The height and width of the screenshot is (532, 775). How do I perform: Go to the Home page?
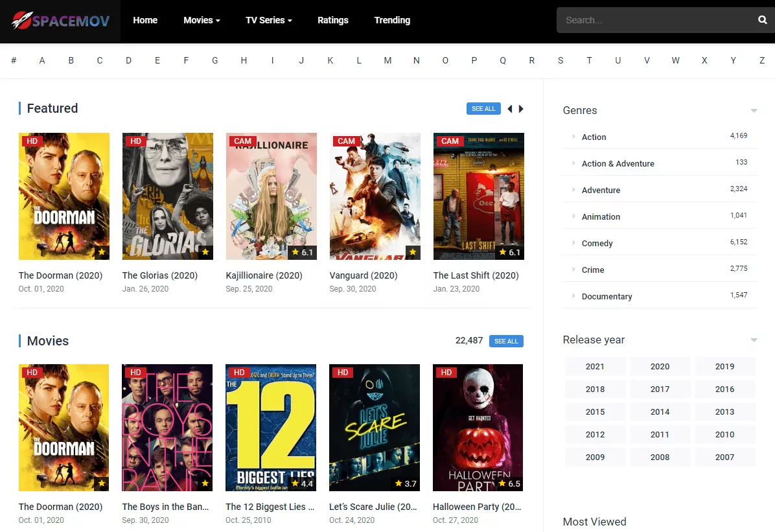[145, 20]
